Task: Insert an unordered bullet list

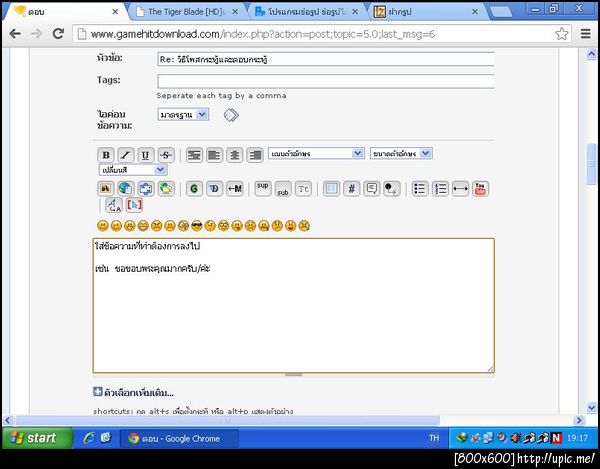Action: (x=420, y=189)
